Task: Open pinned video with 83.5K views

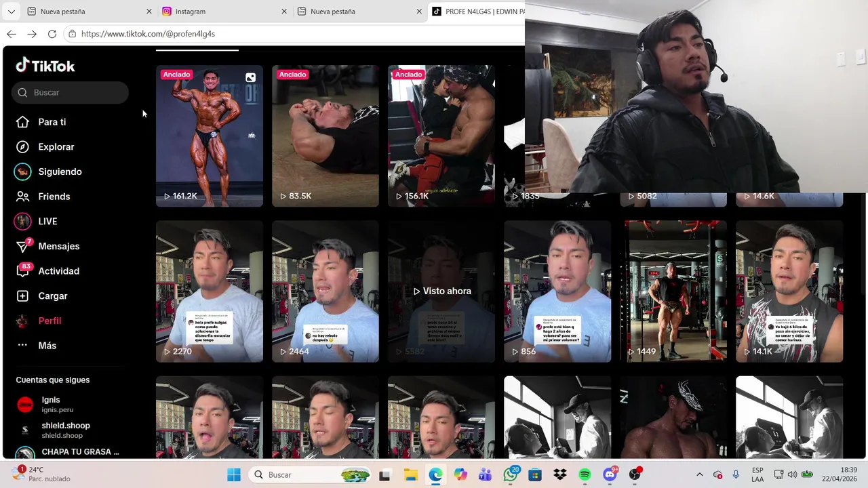Action: tap(325, 136)
